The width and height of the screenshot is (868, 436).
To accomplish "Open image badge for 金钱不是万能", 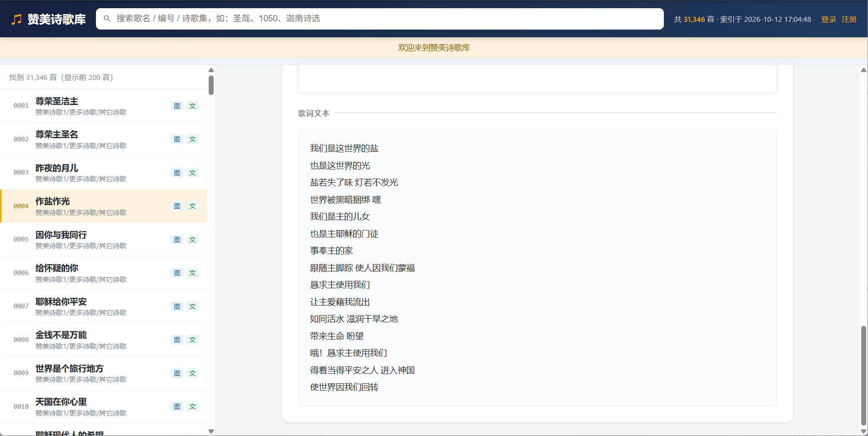I will tap(177, 340).
